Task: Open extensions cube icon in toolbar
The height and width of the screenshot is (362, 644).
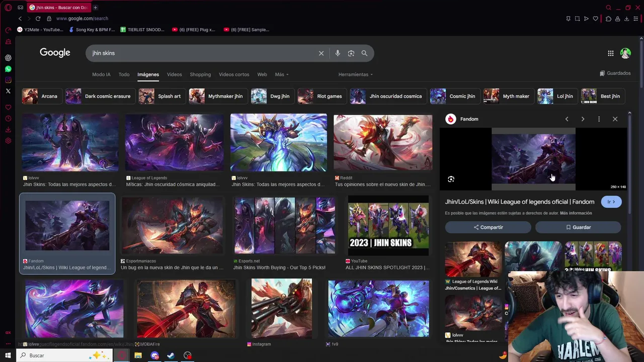Action: coord(608,19)
